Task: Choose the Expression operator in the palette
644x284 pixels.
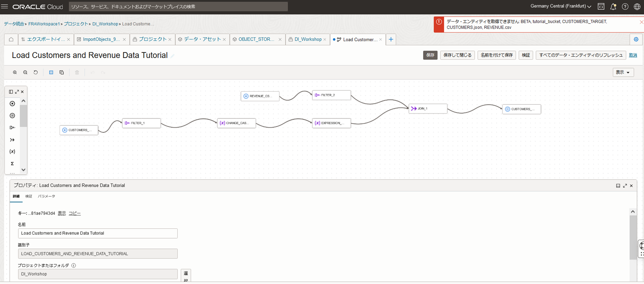Action: pyautogui.click(x=12, y=152)
